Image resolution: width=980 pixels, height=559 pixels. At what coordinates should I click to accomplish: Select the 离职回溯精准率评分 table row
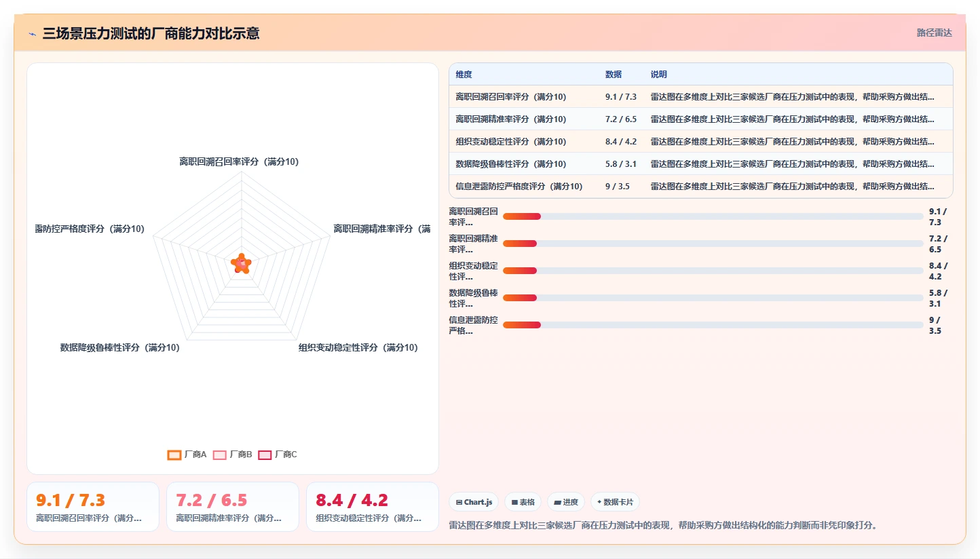pos(701,119)
